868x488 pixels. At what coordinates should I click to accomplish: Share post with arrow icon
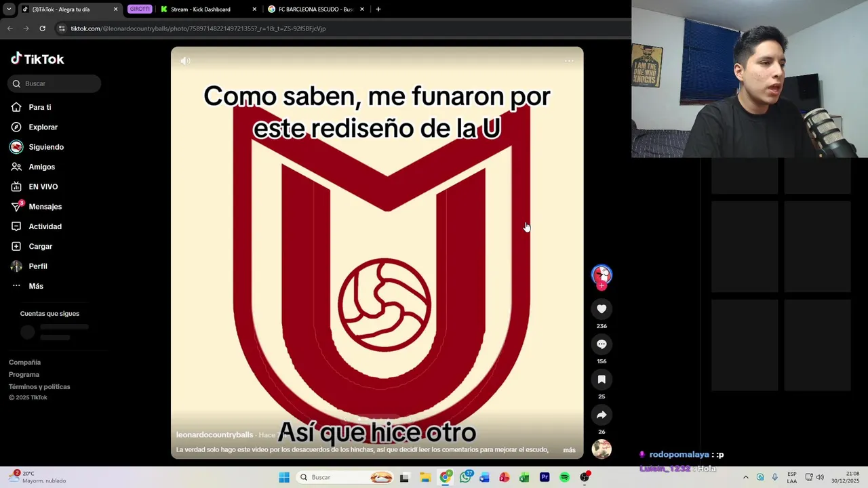coord(601,415)
